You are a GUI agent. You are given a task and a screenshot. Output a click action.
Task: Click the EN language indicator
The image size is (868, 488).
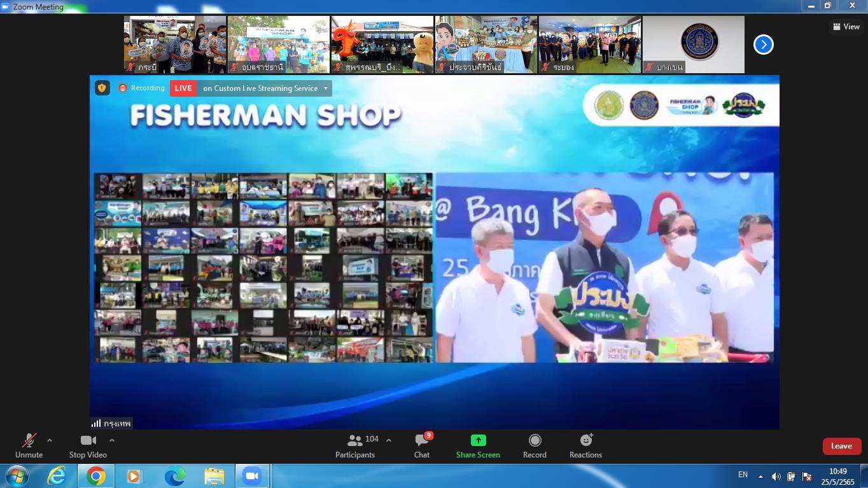(743, 475)
